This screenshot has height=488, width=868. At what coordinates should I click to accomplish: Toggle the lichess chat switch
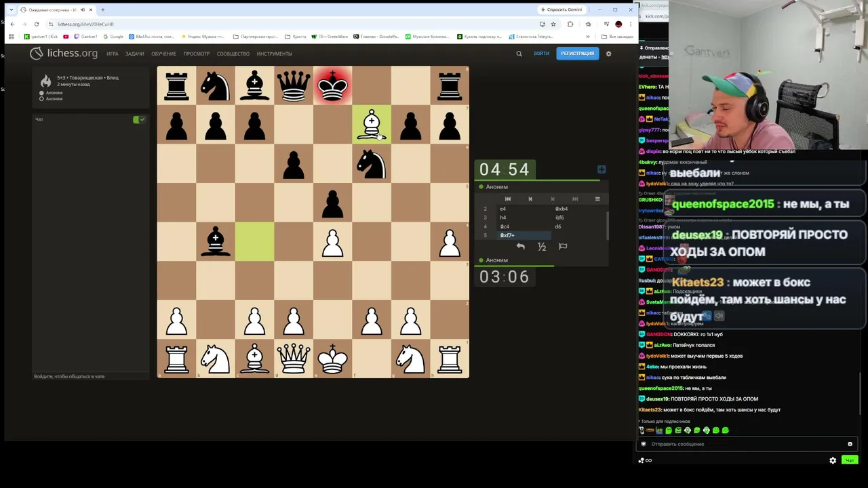pos(139,119)
